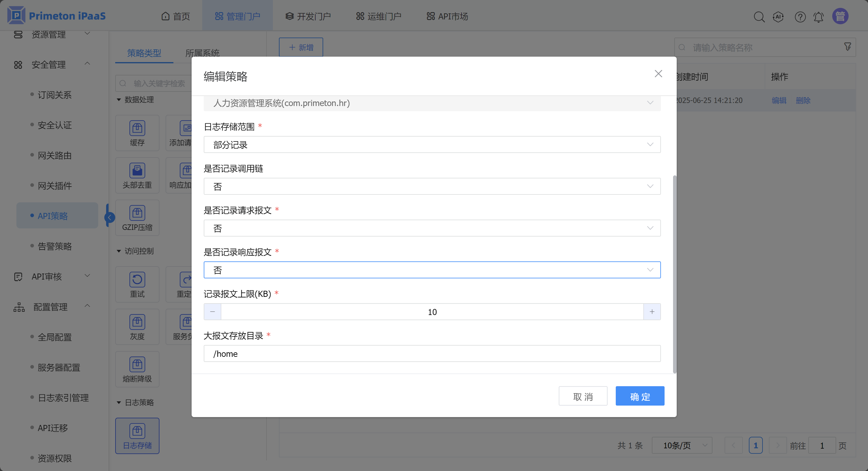The height and width of the screenshot is (471, 868).
Task: Decrease 记录报文上限 with minus button
Action: tap(213, 312)
